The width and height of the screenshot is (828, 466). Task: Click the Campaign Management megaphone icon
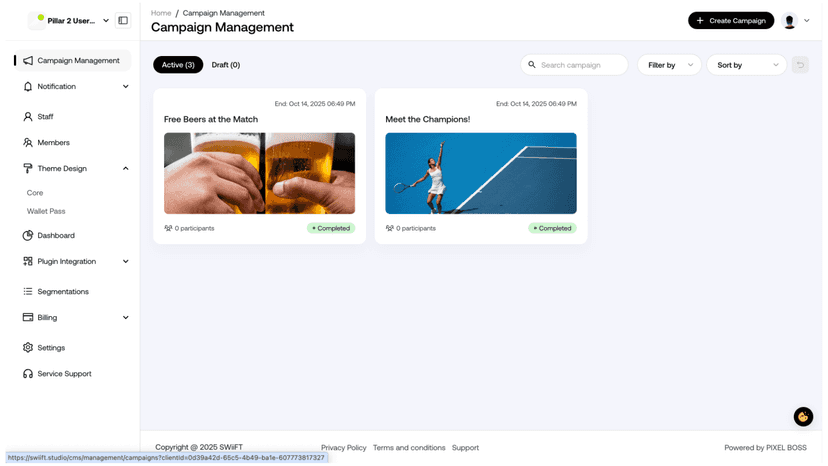[x=28, y=61]
